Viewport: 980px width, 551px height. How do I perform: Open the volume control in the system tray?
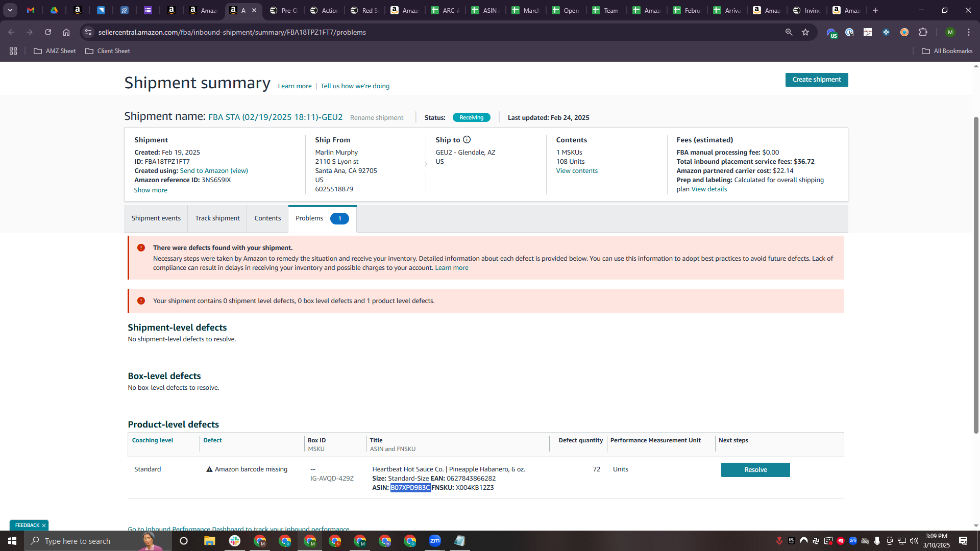pyautogui.click(x=914, y=541)
